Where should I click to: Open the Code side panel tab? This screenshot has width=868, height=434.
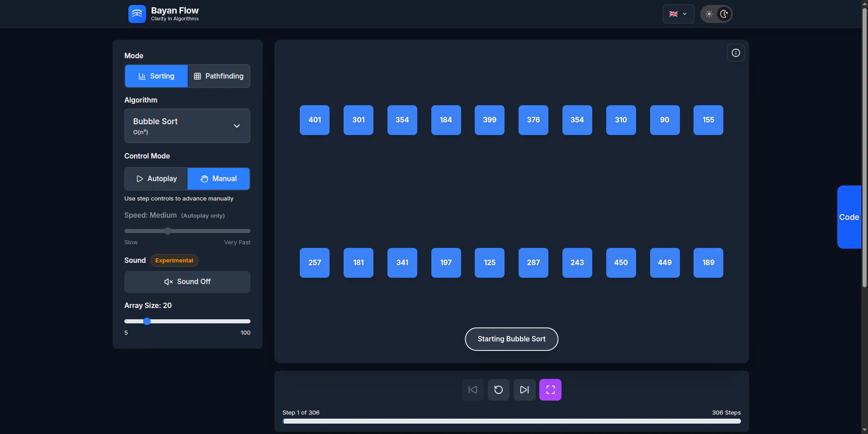coord(849,217)
